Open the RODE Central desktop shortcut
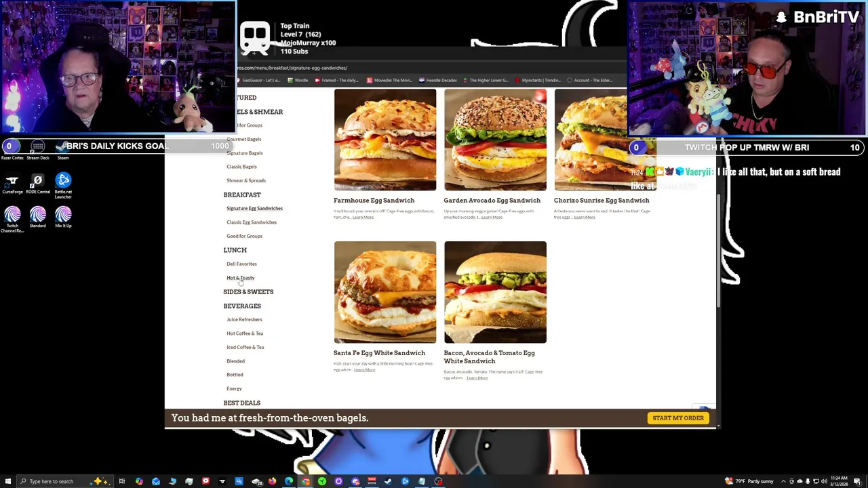This screenshot has width=868, height=488. 38,184
